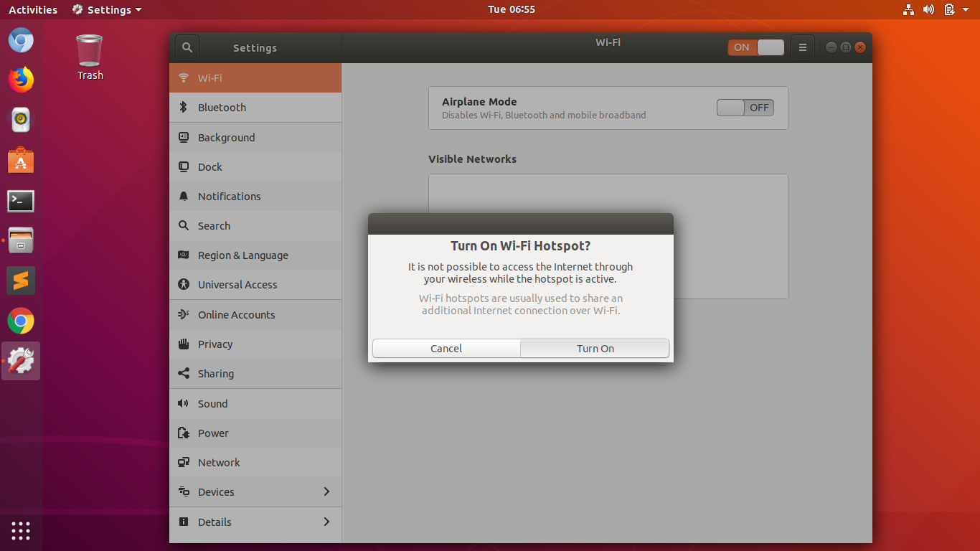
Task: Switch to Online Accounts panel
Action: (255, 314)
